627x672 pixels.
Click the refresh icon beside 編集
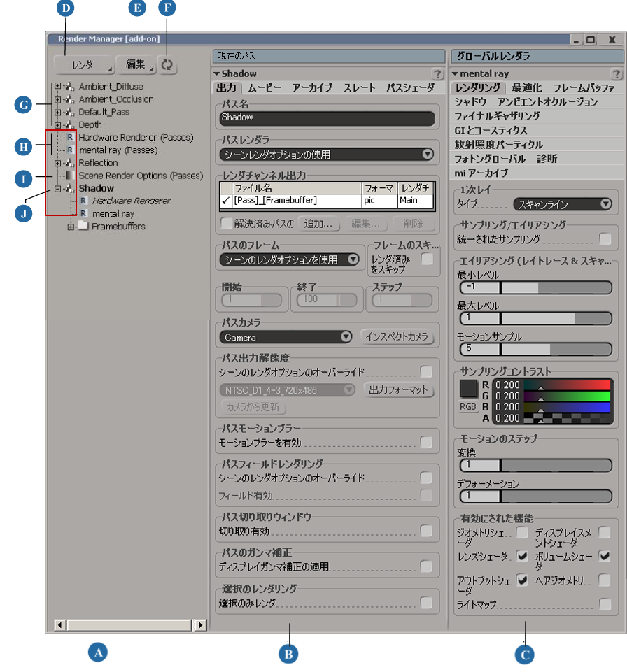tap(167, 65)
